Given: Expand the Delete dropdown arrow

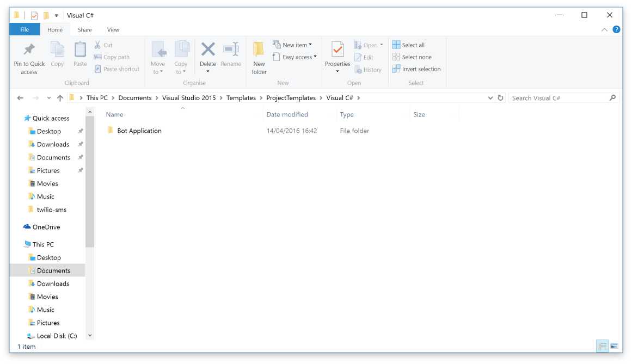Looking at the screenshot, I should [x=208, y=71].
